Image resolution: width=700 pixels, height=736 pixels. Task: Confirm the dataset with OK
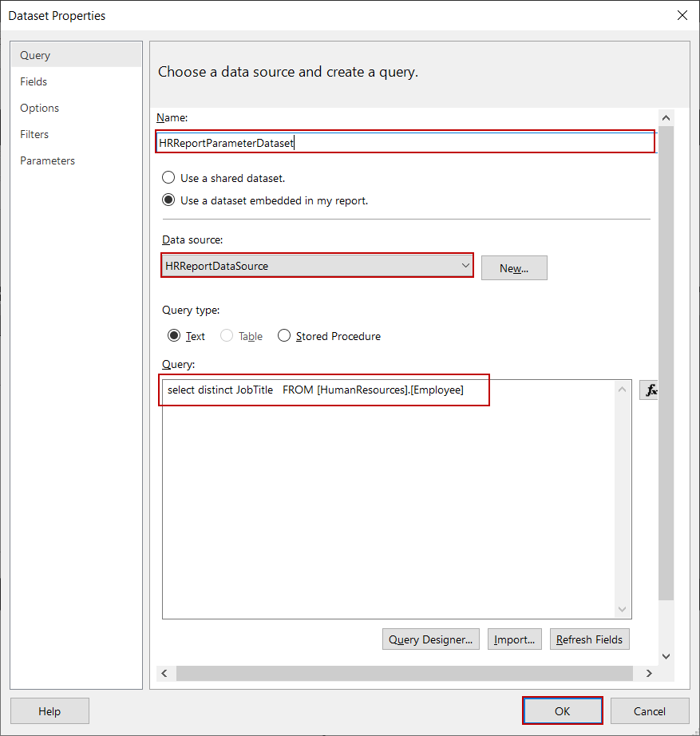(x=562, y=710)
